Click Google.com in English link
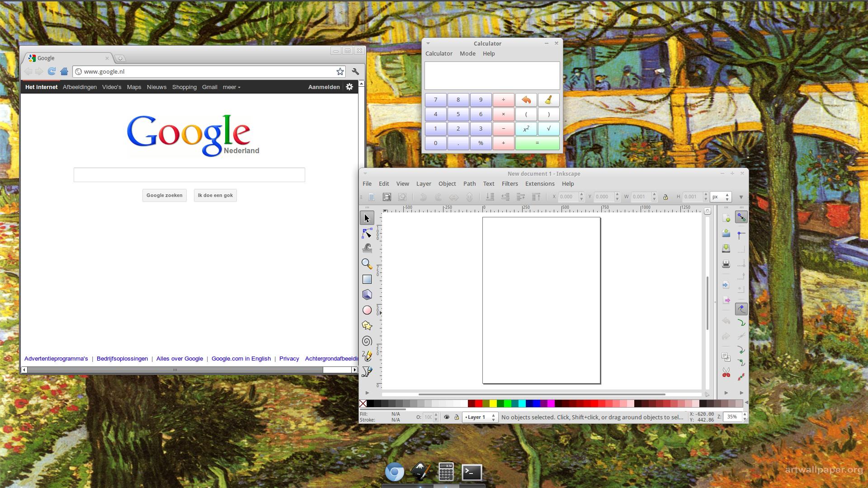This screenshot has height=488, width=868. point(241,358)
